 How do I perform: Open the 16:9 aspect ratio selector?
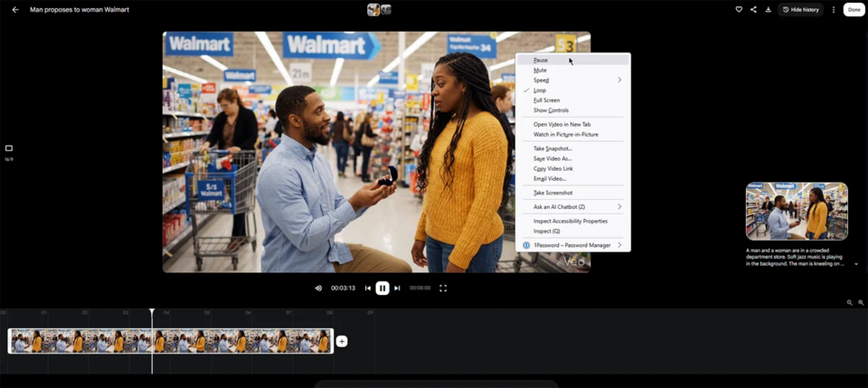click(9, 152)
